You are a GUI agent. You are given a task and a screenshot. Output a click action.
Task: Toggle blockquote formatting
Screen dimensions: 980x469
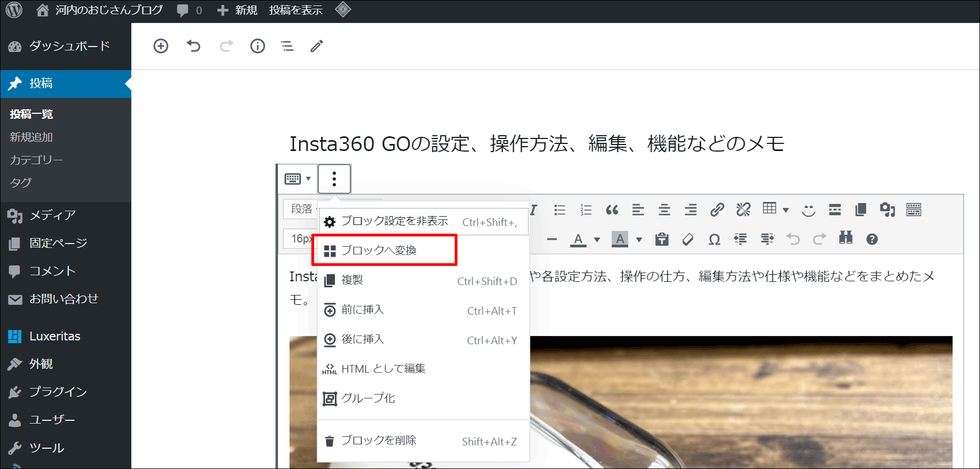click(612, 210)
